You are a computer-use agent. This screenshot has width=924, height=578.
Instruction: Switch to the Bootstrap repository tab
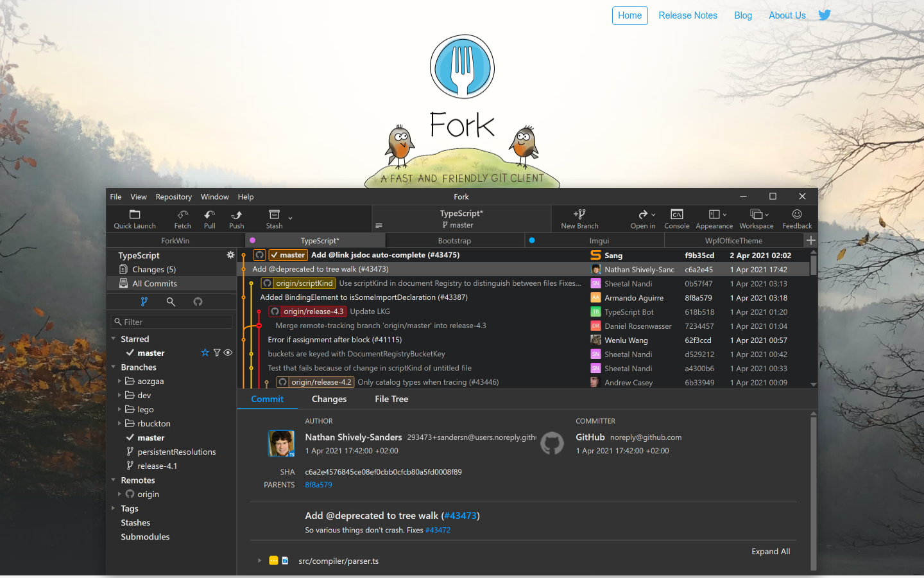[x=454, y=240]
